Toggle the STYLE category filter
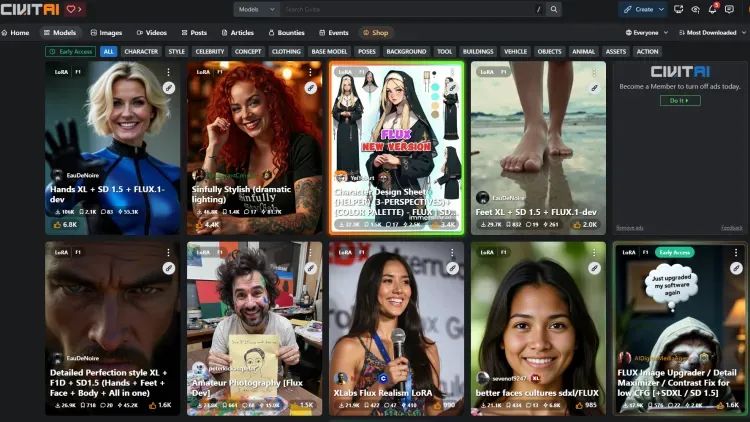This screenshot has height=422, width=750. pos(176,52)
